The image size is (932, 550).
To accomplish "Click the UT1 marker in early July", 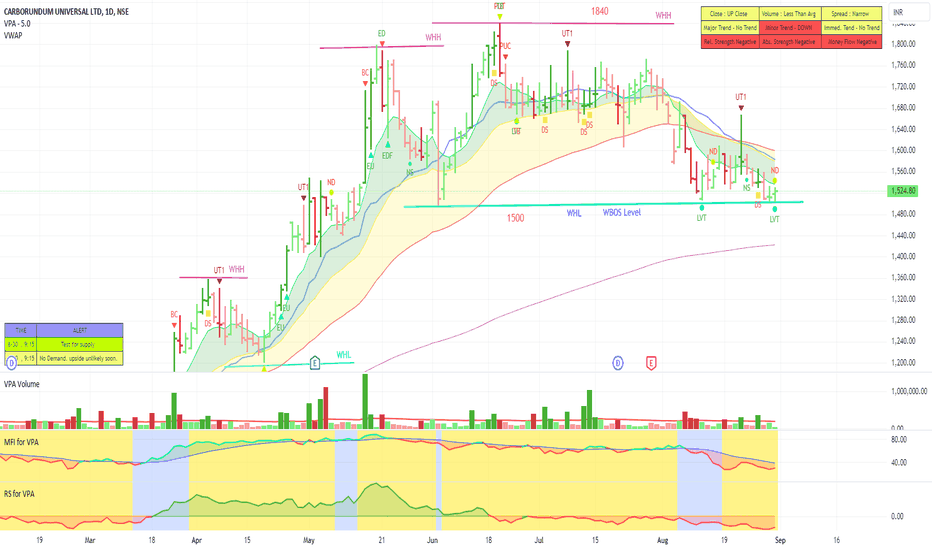I will (x=567, y=34).
